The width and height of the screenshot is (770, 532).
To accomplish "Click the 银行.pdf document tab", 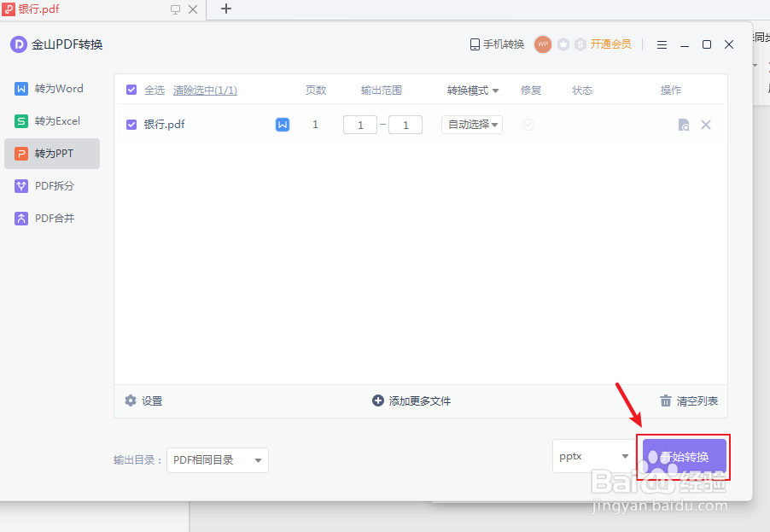I will click(102, 9).
